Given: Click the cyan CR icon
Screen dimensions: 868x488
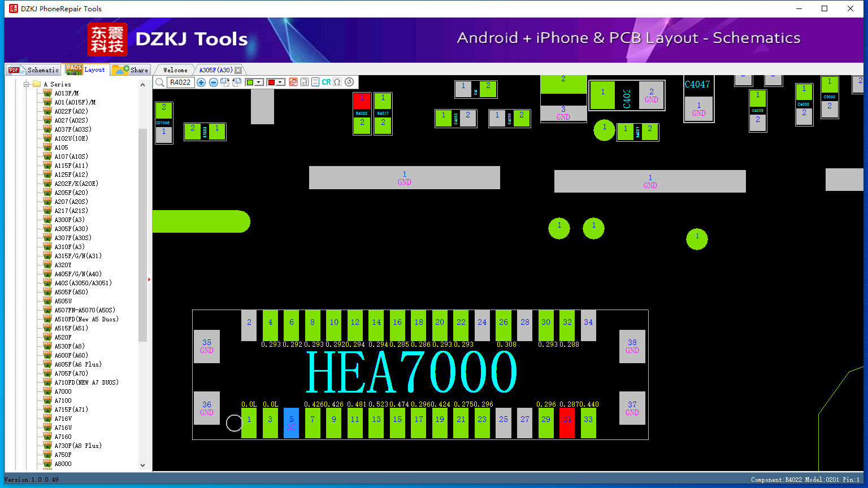Looking at the screenshot, I should tap(326, 82).
